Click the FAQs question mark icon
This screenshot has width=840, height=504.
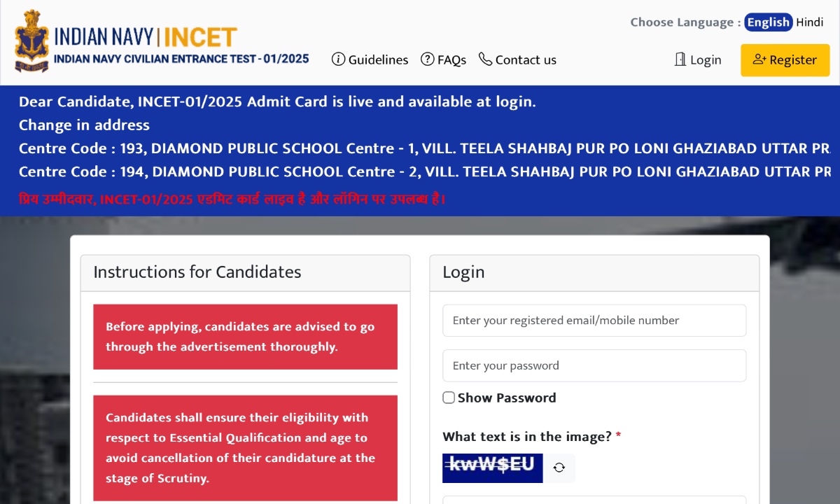[427, 59]
